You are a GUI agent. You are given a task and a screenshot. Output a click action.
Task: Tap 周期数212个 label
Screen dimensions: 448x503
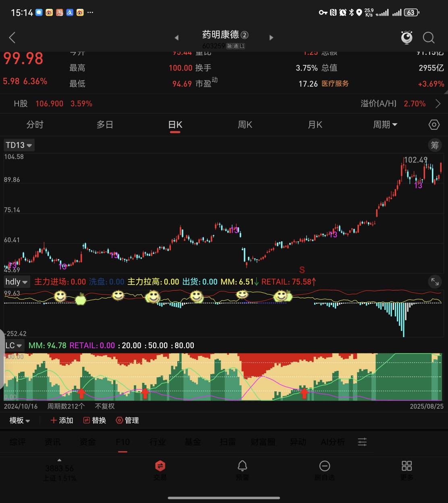66,406
